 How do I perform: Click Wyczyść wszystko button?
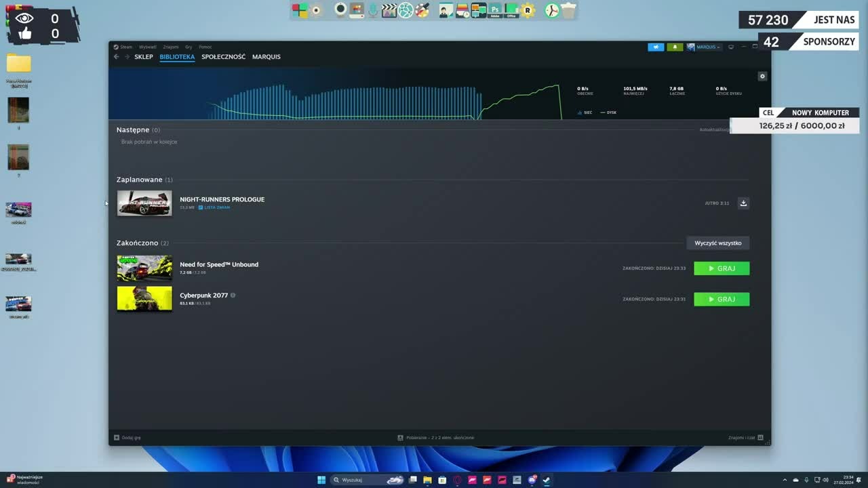(717, 243)
